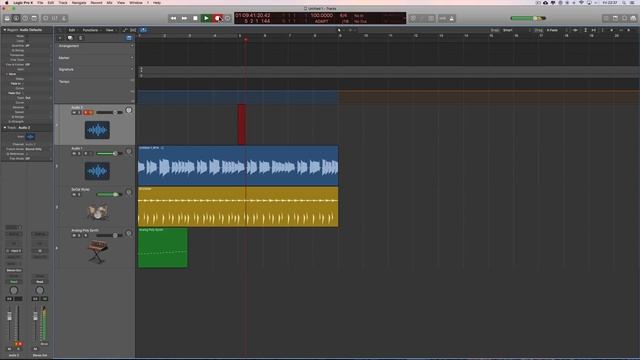Click the Fast Forward transport button
Image resolution: width=640 pixels, height=360 pixels.
184,18
